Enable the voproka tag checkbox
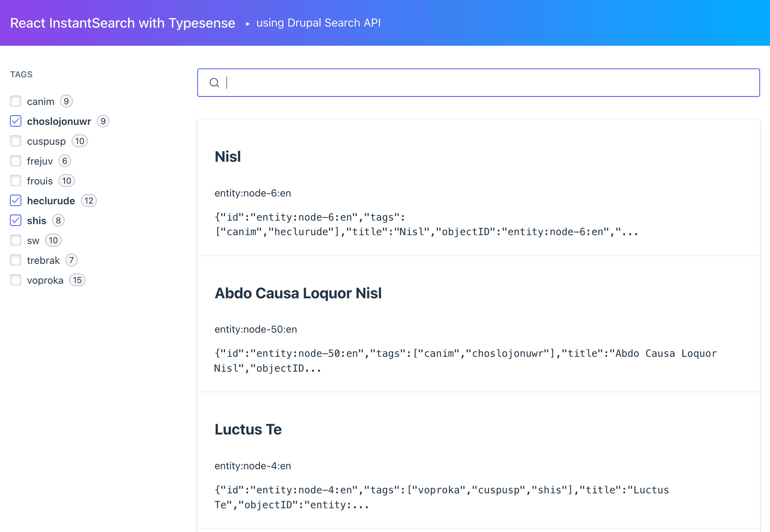This screenshot has height=532, width=770. (x=16, y=280)
